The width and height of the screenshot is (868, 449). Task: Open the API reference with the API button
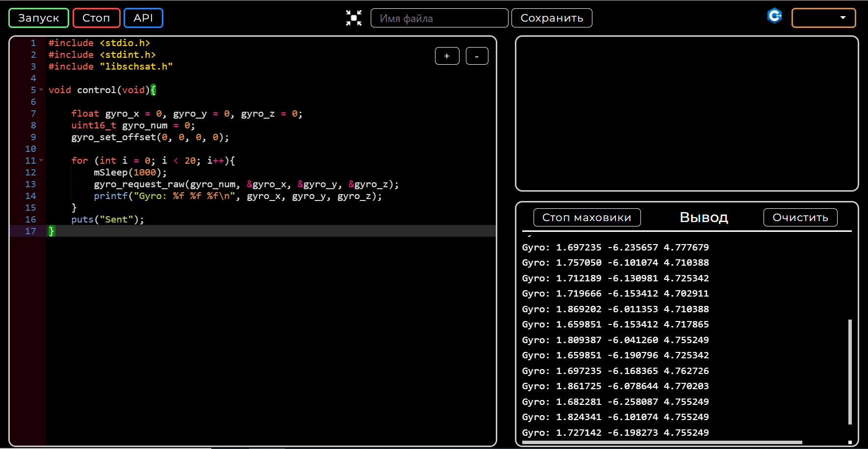pyautogui.click(x=143, y=18)
